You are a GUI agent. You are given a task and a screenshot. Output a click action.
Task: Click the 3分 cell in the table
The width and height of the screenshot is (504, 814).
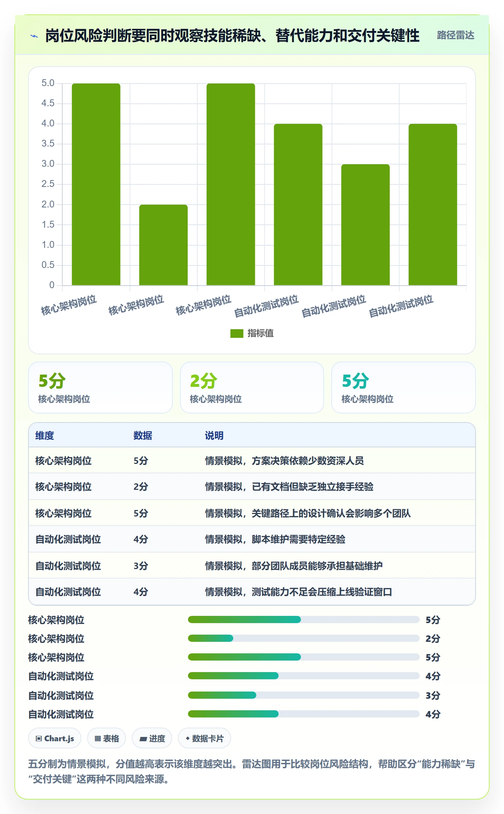coord(141,566)
